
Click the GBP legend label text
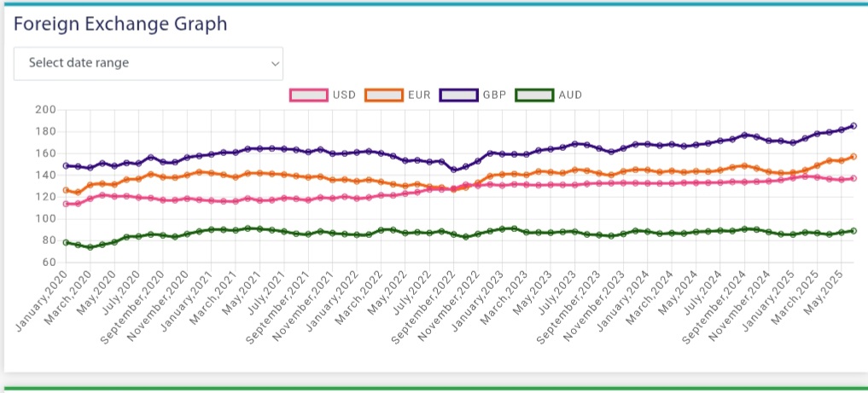point(494,95)
